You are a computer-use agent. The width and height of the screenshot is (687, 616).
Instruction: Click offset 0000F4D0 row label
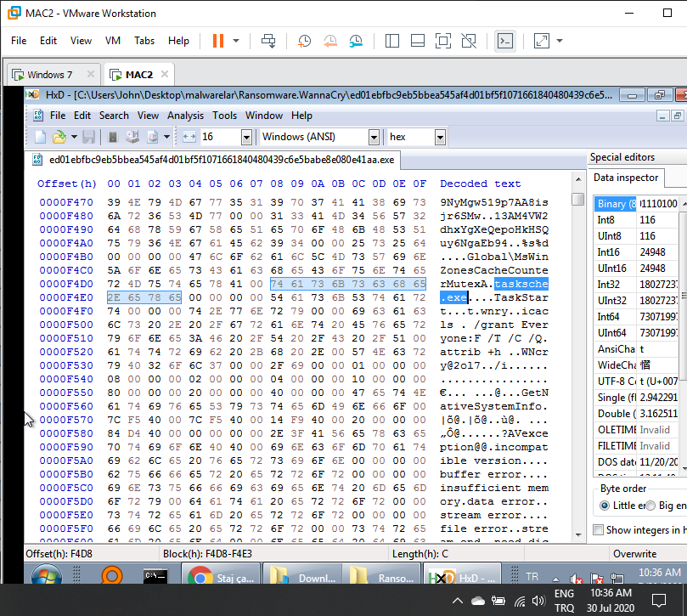(66, 284)
